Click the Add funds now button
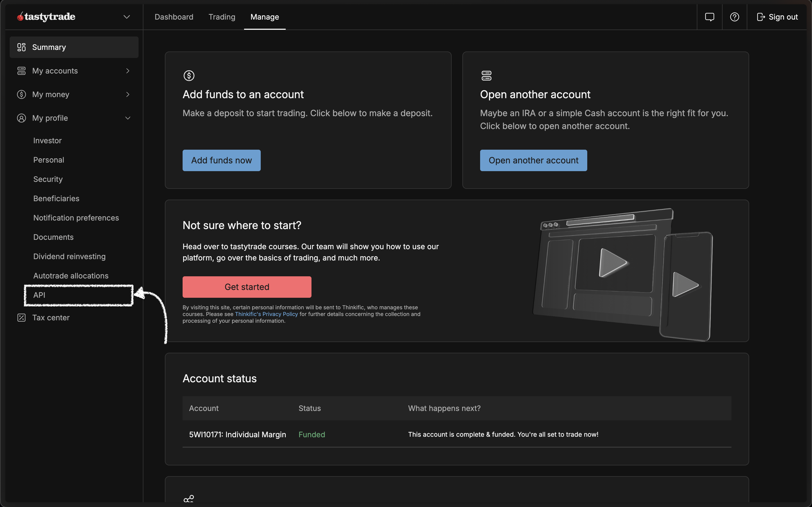 (222, 160)
